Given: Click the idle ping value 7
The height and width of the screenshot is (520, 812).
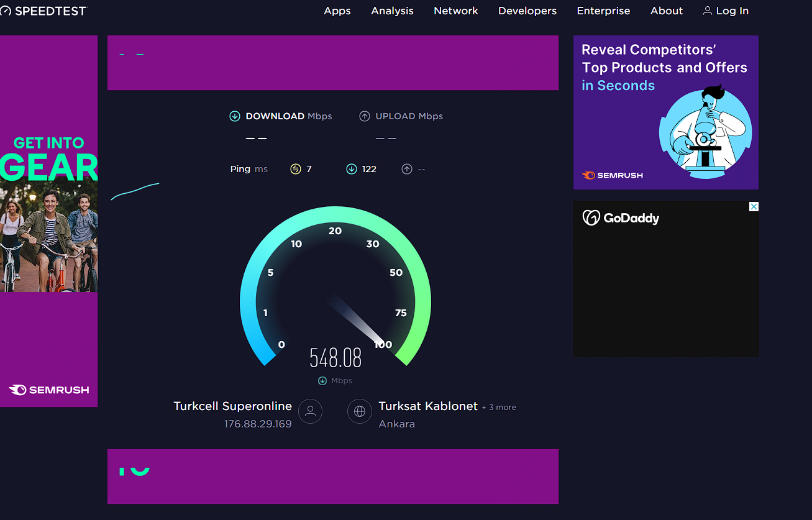Looking at the screenshot, I should (x=309, y=169).
